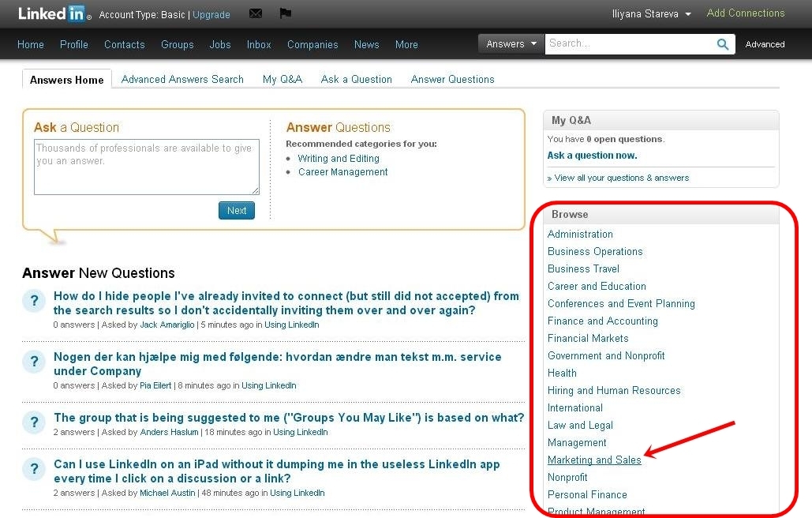Click question mark icon beside Anders Haslum's question

(x=34, y=422)
